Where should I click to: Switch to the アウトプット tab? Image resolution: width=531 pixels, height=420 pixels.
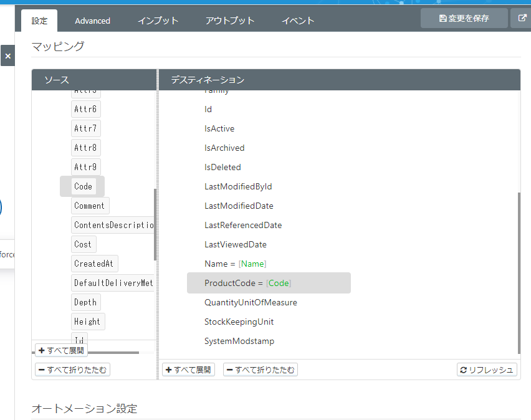(x=229, y=20)
